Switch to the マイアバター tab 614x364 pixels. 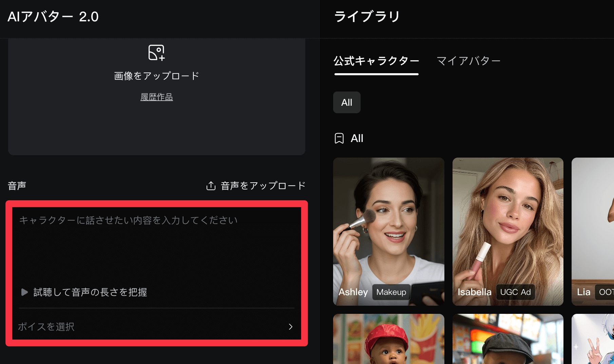(x=468, y=61)
